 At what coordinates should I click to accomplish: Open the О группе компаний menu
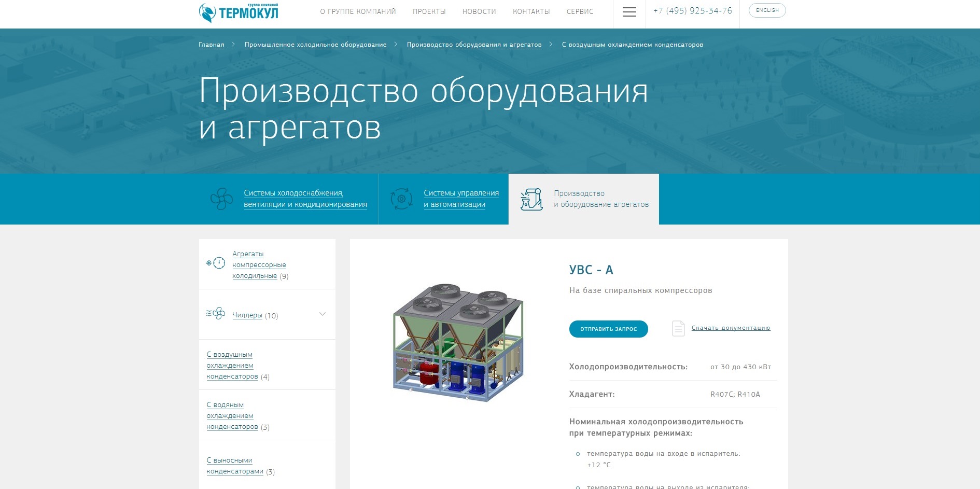(x=358, y=11)
